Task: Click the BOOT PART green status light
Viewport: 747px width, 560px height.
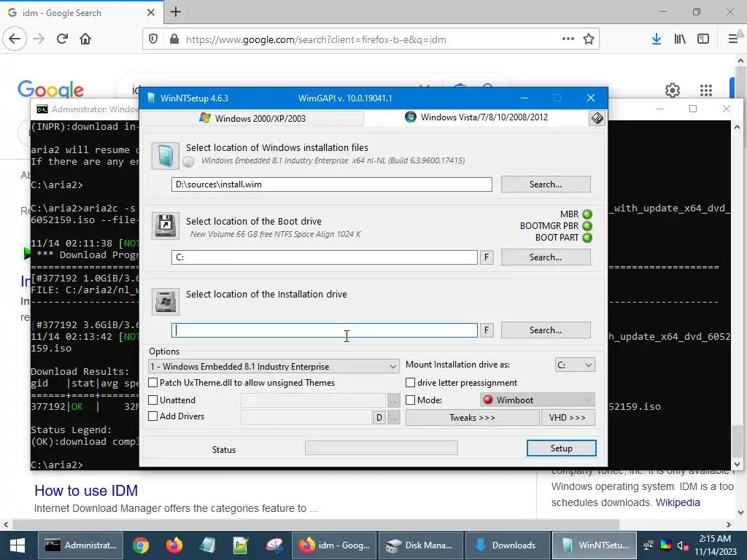Action: pyautogui.click(x=587, y=238)
